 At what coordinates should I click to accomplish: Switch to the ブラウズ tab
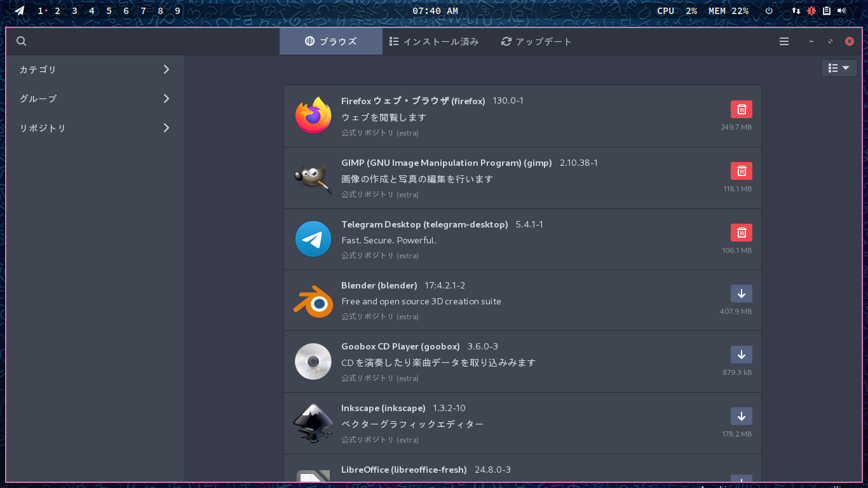point(331,41)
